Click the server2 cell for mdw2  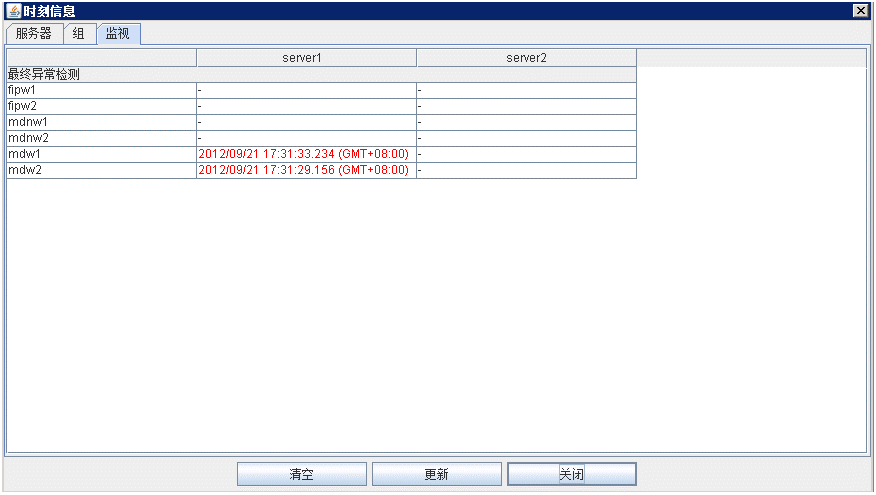[x=526, y=170]
